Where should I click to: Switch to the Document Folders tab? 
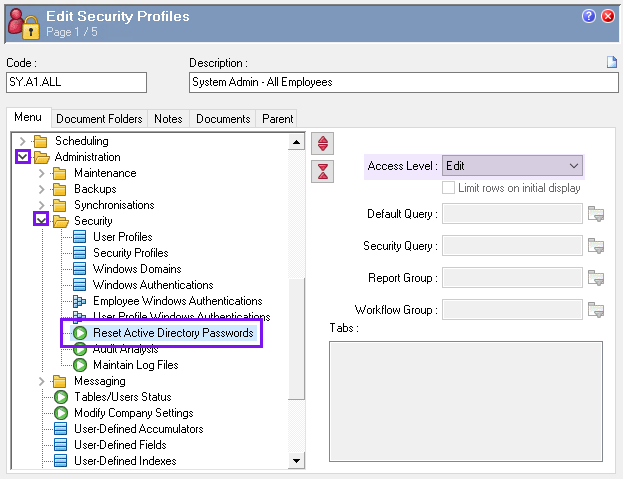pos(99,119)
